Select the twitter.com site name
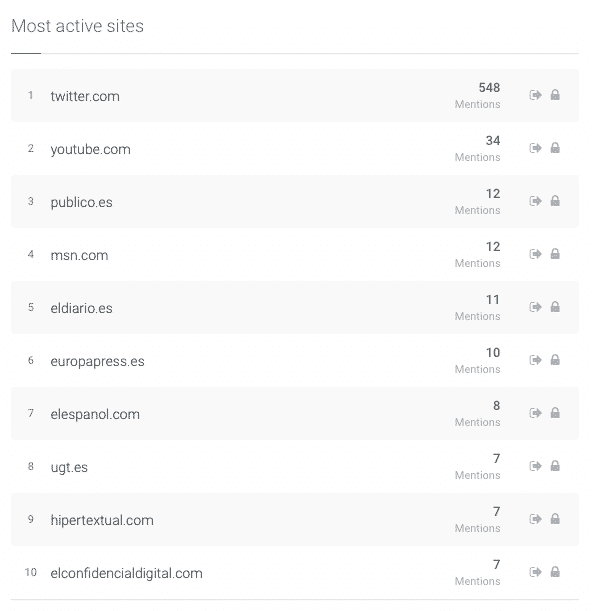 [85, 96]
